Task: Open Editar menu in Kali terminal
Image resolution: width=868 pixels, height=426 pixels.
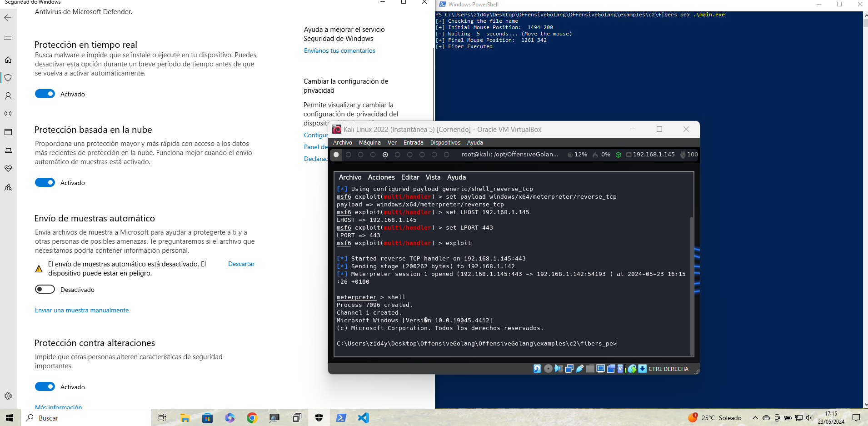Action: click(410, 177)
